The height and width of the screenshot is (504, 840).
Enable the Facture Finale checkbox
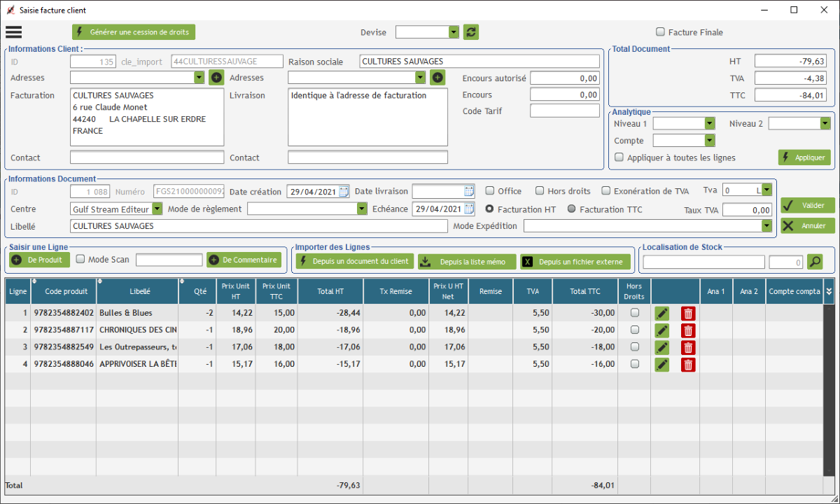click(x=660, y=32)
